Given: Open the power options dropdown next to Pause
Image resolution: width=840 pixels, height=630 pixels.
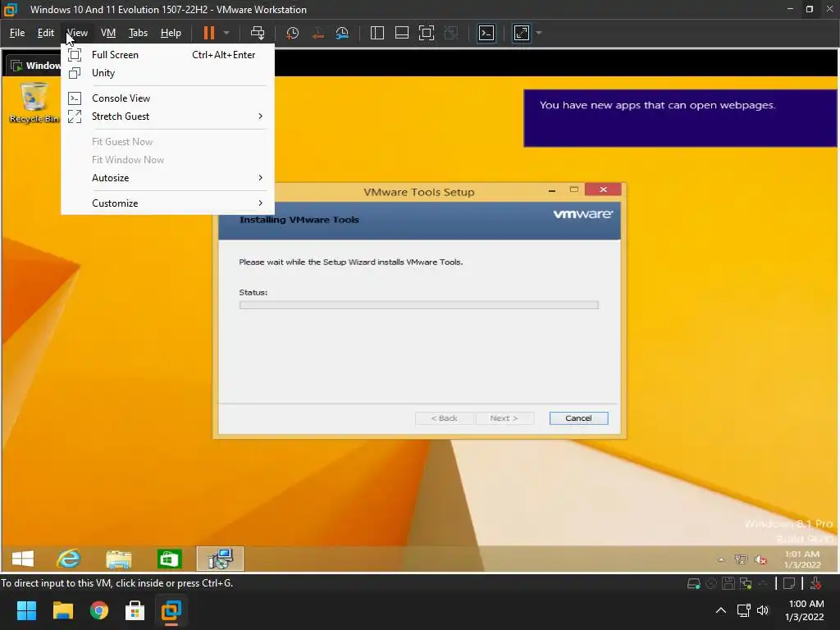Looking at the screenshot, I should coord(226,33).
